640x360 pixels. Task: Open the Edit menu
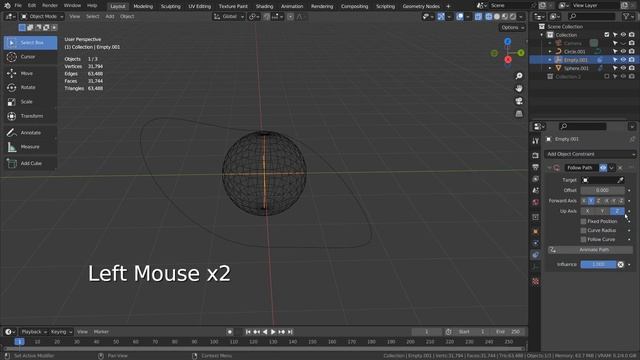[x=31, y=6]
